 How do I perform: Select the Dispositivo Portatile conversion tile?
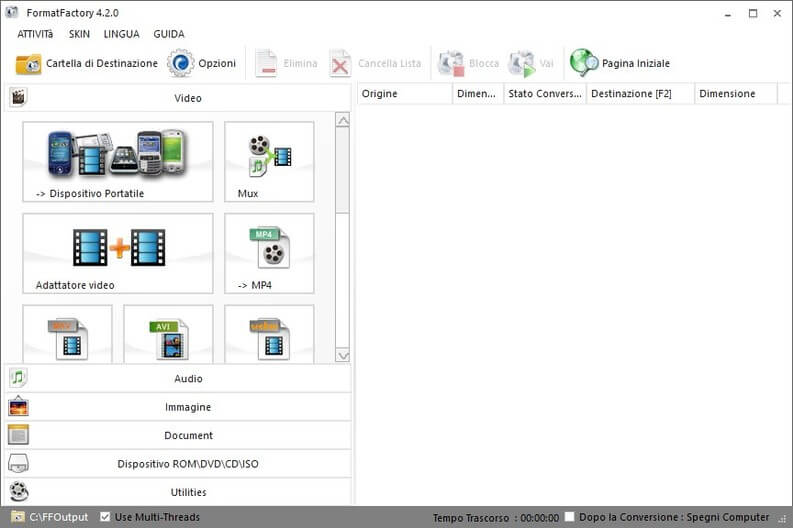pos(118,162)
